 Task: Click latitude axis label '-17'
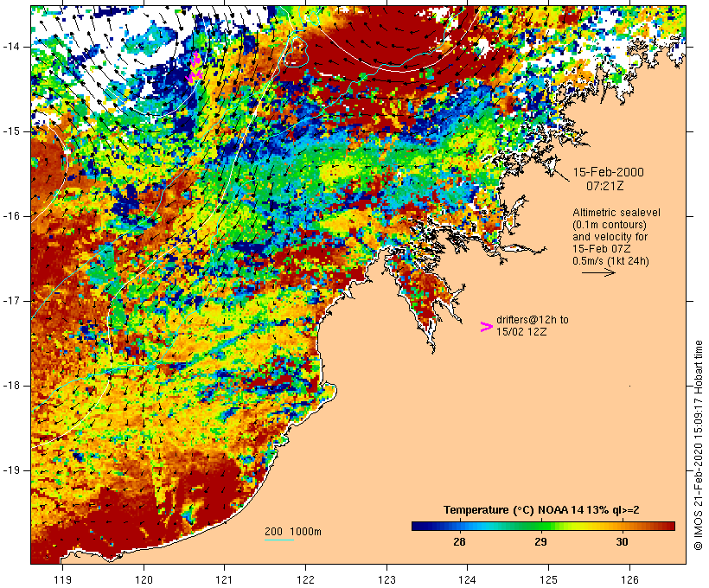(x=10, y=301)
